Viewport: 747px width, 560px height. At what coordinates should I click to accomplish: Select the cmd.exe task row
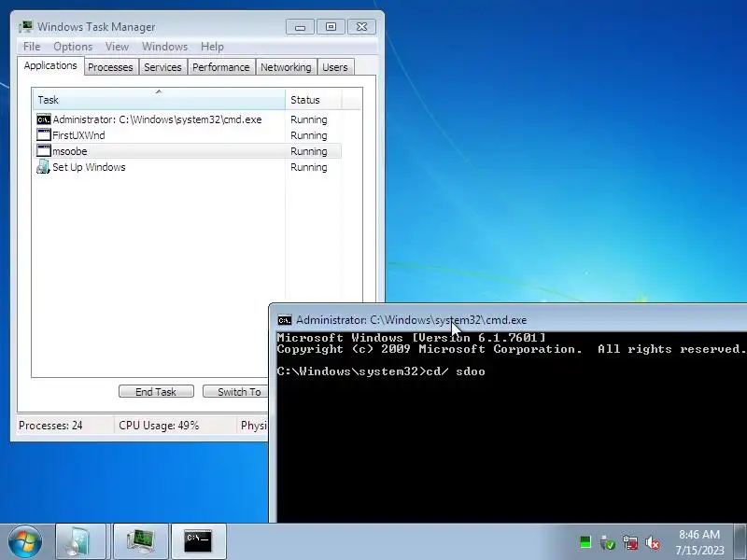coord(189,119)
